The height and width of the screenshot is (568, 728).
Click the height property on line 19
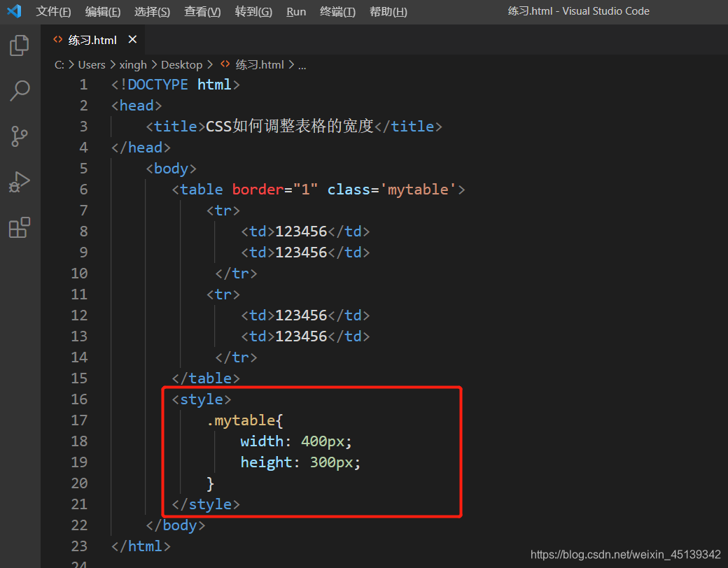click(267, 462)
